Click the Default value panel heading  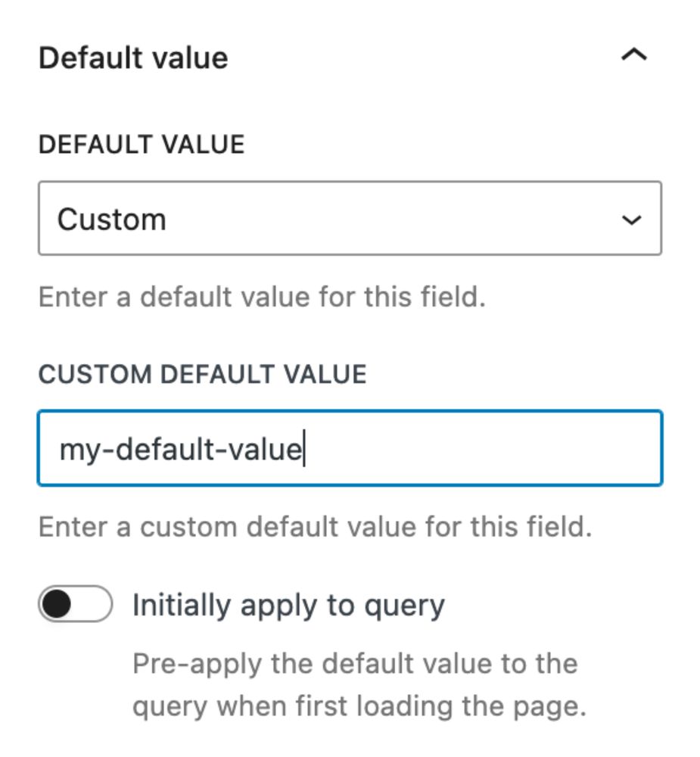(x=133, y=58)
